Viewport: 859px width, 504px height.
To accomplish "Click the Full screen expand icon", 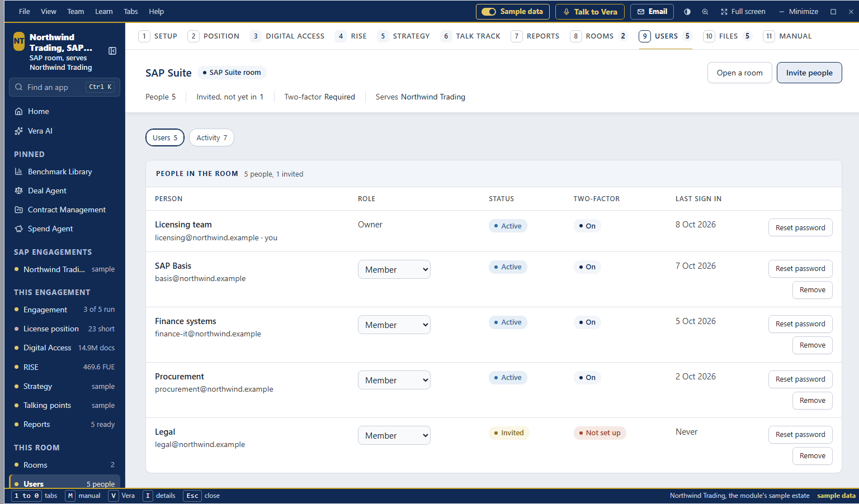I will click(x=724, y=12).
